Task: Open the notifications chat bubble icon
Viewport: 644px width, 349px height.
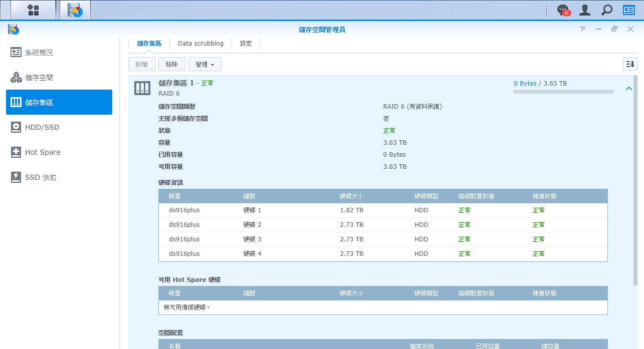Action: [563, 10]
